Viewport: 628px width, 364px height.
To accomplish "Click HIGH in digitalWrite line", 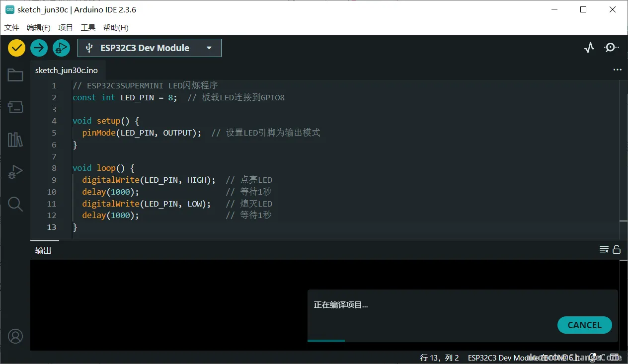I will click(x=197, y=180).
